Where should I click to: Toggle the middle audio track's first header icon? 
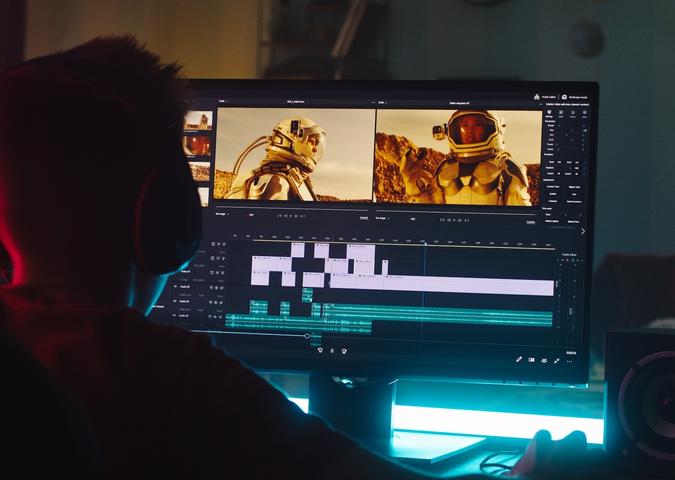click(211, 302)
